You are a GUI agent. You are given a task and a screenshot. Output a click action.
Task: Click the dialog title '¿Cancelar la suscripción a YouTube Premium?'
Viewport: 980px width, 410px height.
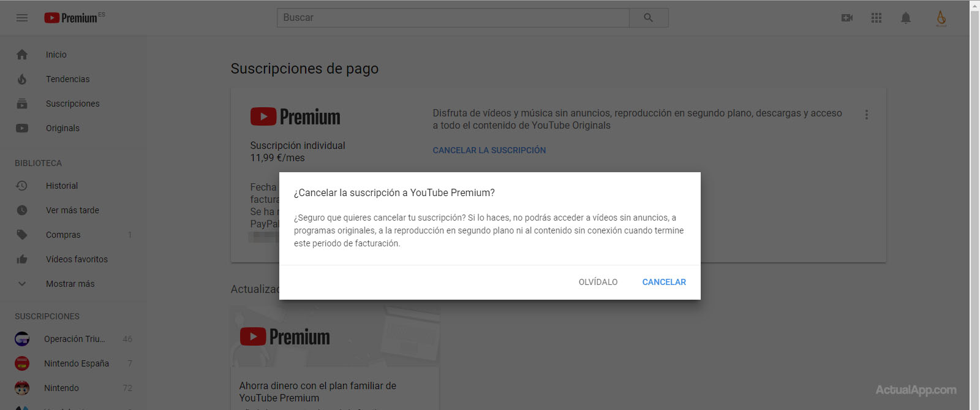point(394,192)
